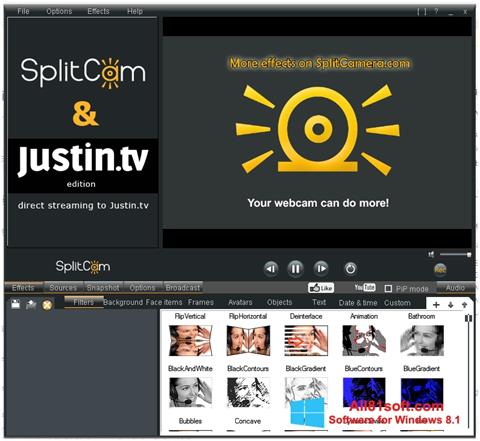Apply the Deinterlace filter thumbnail
The height and width of the screenshot is (441, 480).
click(x=306, y=340)
